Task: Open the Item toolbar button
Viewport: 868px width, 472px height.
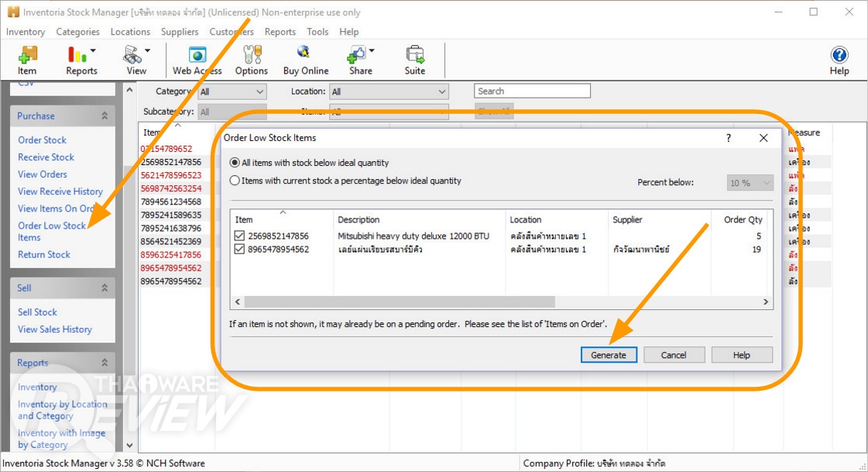Action: click(x=26, y=60)
